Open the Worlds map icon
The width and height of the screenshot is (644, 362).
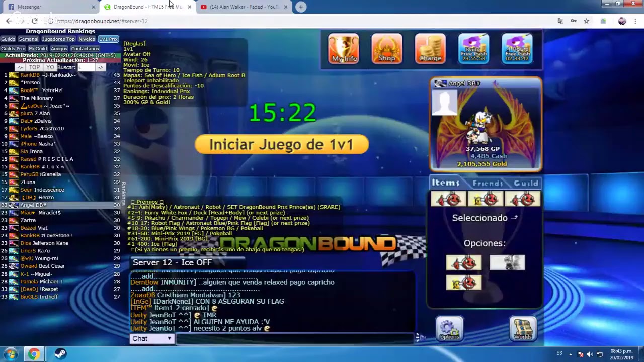click(523, 329)
